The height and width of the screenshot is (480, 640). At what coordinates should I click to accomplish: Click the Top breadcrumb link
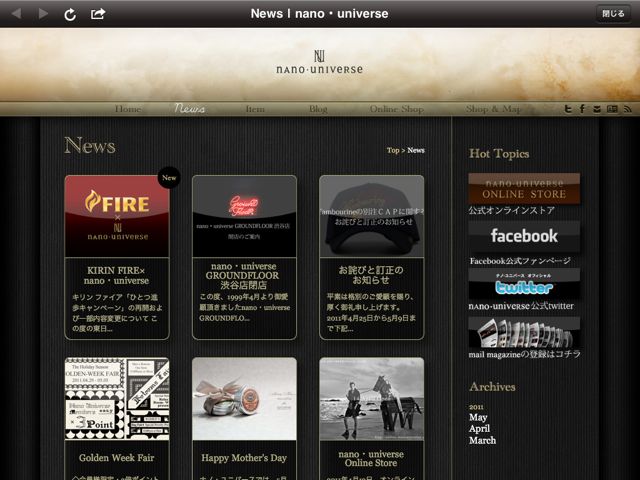tap(393, 150)
